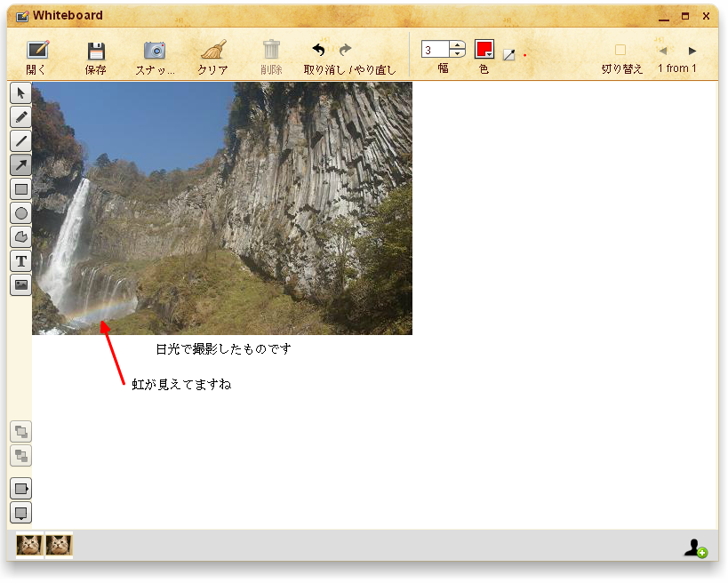
Task: Maximize the Whiteboard window
Action: pos(685,16)
